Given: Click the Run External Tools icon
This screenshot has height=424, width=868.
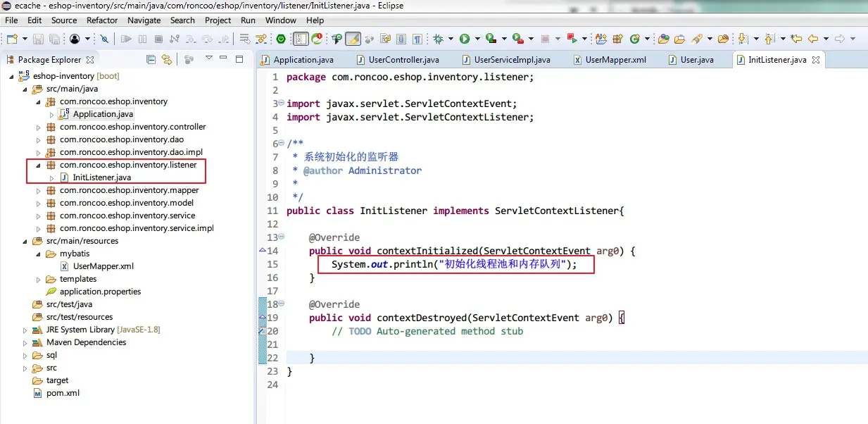Looking at the screenshot, I should coord(517,39).
